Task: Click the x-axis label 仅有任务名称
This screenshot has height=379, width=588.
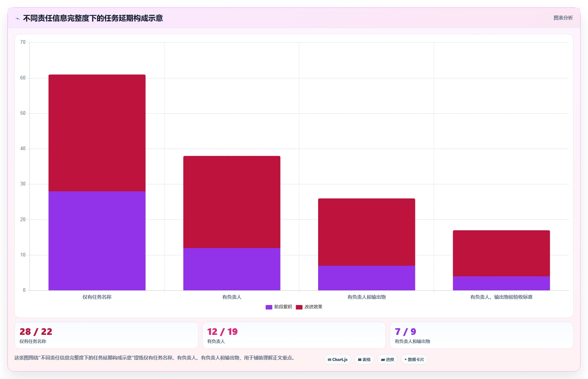Action: coord(97,297)
